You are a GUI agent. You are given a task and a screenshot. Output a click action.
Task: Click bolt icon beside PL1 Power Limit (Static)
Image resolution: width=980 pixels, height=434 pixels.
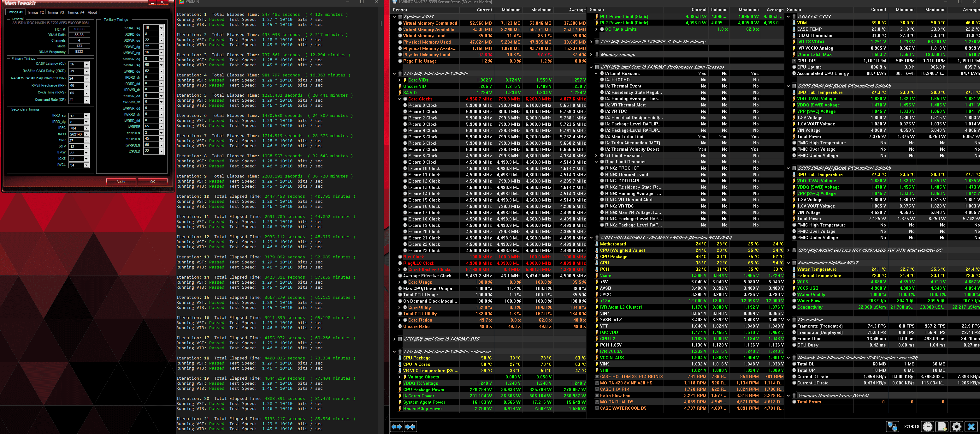597,16
